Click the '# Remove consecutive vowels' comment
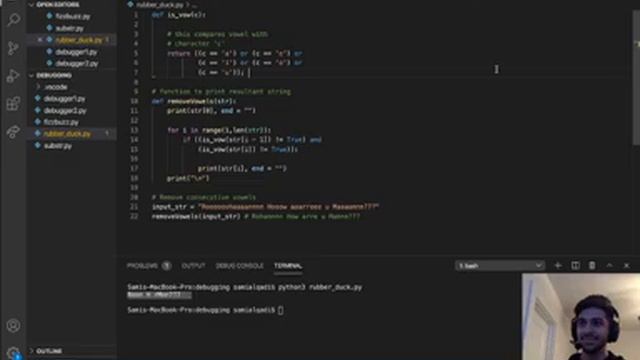 tap(203, 197)
